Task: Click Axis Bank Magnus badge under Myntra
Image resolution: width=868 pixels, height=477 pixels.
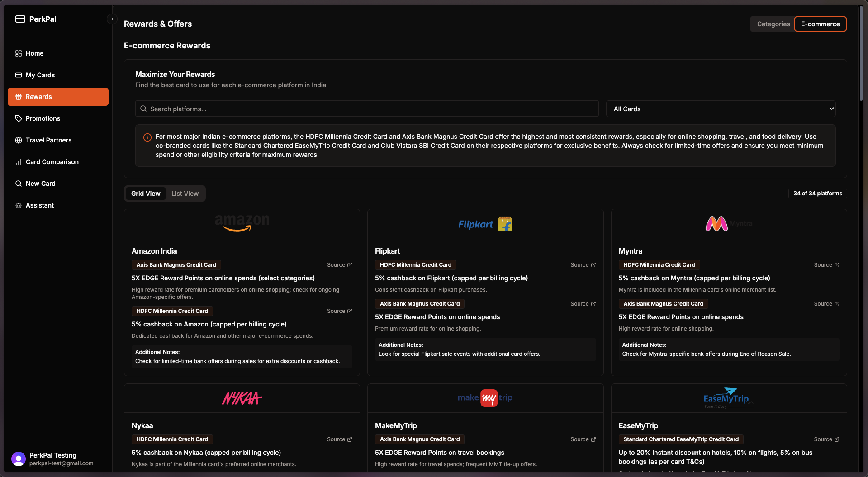Action: click(x=663, y=304)
